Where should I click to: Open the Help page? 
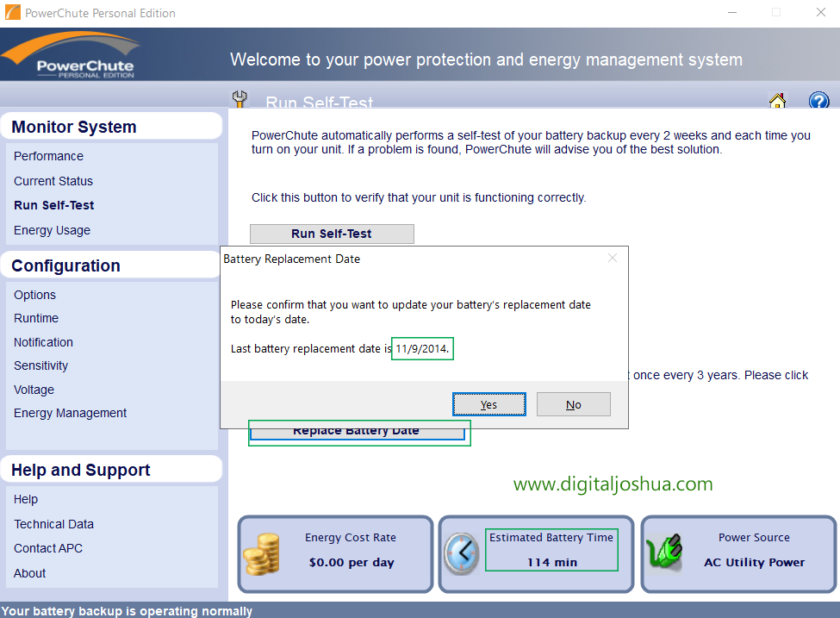pyautogui.click(x=26, y=500)
